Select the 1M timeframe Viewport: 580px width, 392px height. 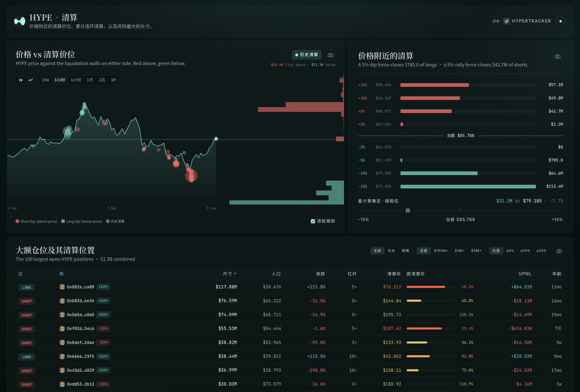point(113,80)
